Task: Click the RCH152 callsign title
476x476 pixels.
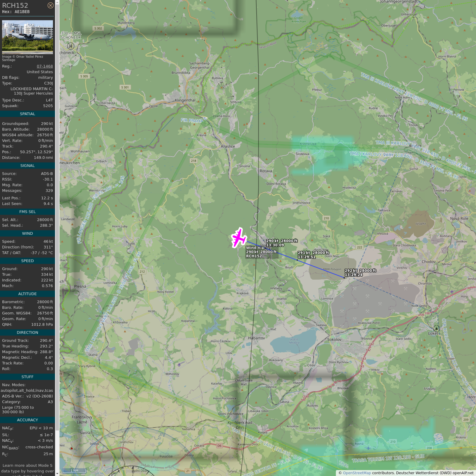Action: [x=15, y=5]
